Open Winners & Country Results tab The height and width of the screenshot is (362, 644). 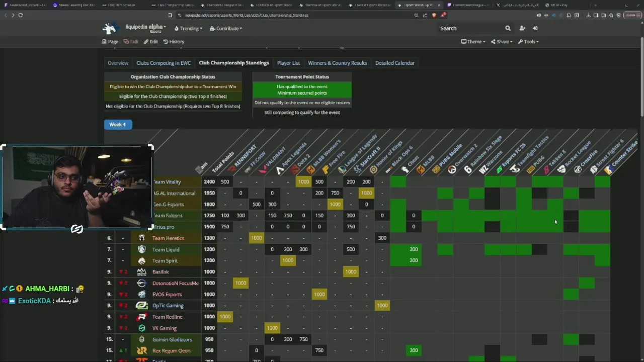coord(337,63)
